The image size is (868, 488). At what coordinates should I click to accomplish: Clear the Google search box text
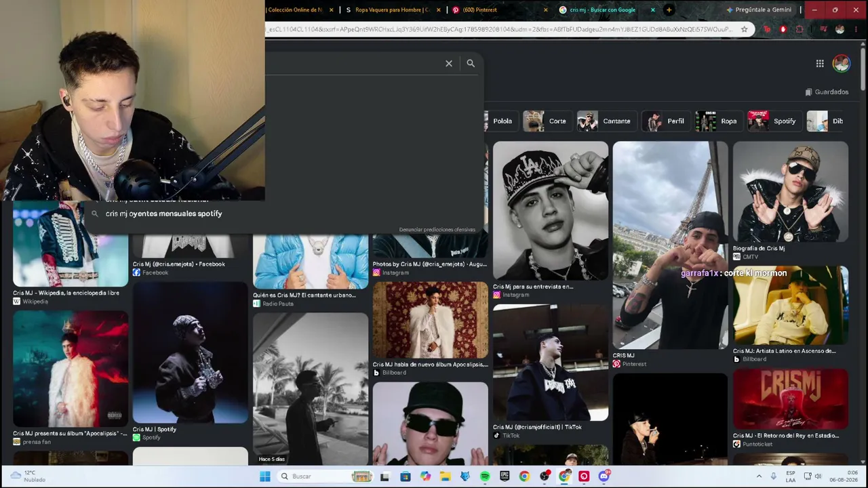448,63
